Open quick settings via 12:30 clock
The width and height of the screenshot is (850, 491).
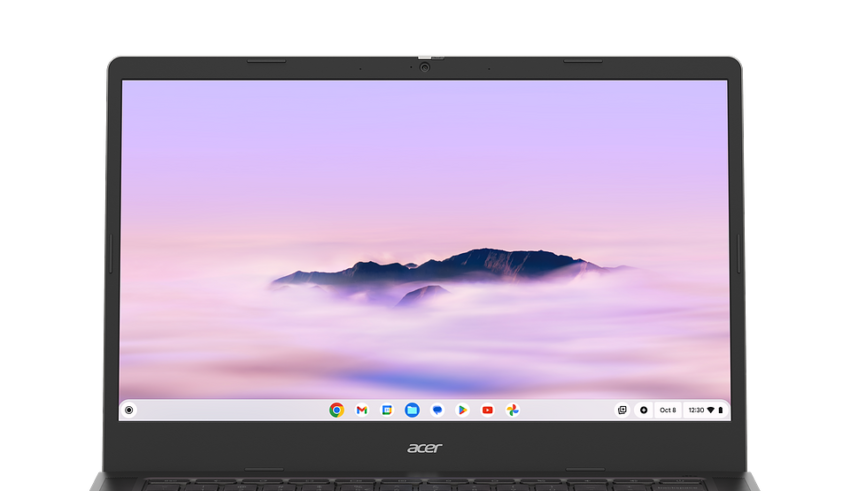(696, 410)
